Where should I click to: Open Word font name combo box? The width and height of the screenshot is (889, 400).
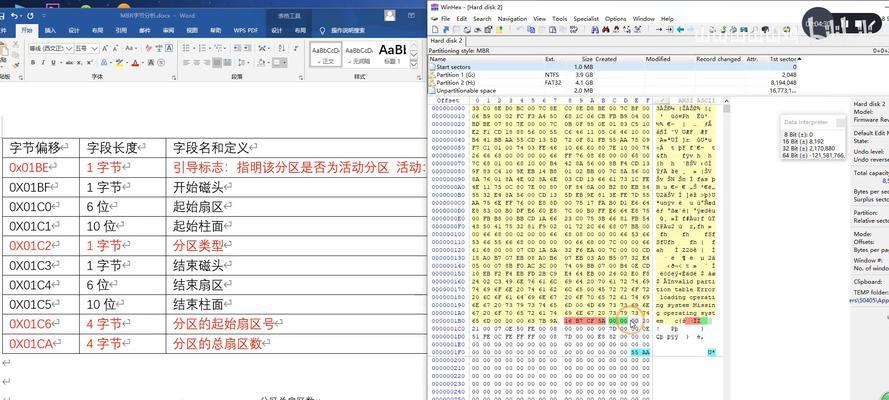[x=51, y=48]
